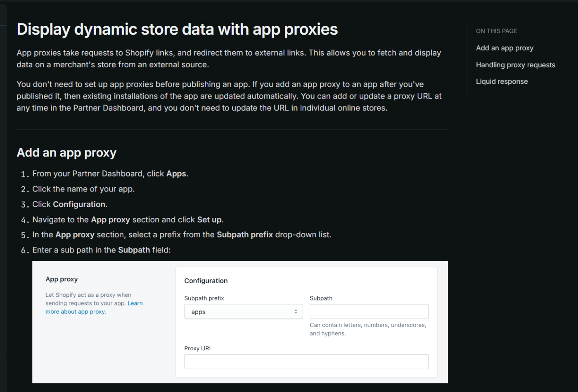The image size is (578, 392).
Task: Click step 'Enter a sub path in the Subpath field'
Action: (x=101, y=250)
